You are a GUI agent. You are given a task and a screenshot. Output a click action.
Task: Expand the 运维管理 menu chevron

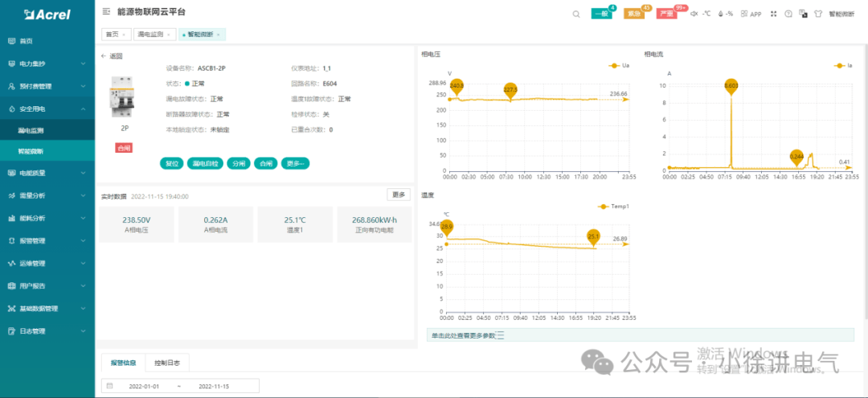[x=83, y=264]
